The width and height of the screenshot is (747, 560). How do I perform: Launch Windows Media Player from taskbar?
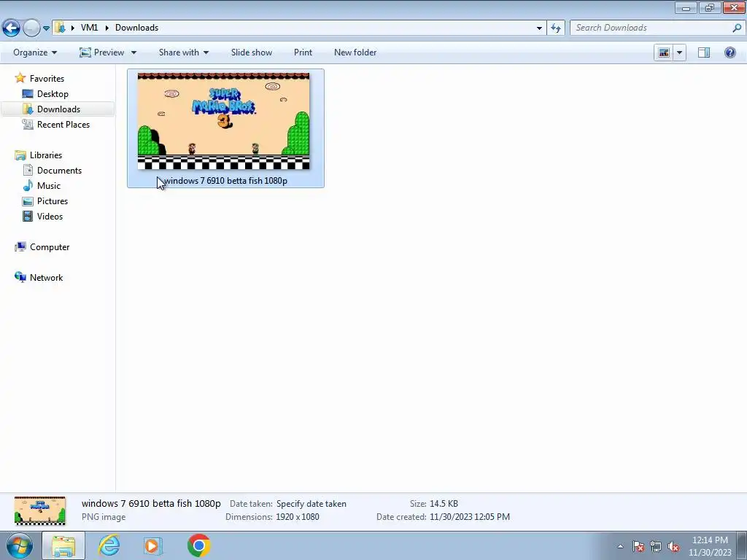pos(153,545)
